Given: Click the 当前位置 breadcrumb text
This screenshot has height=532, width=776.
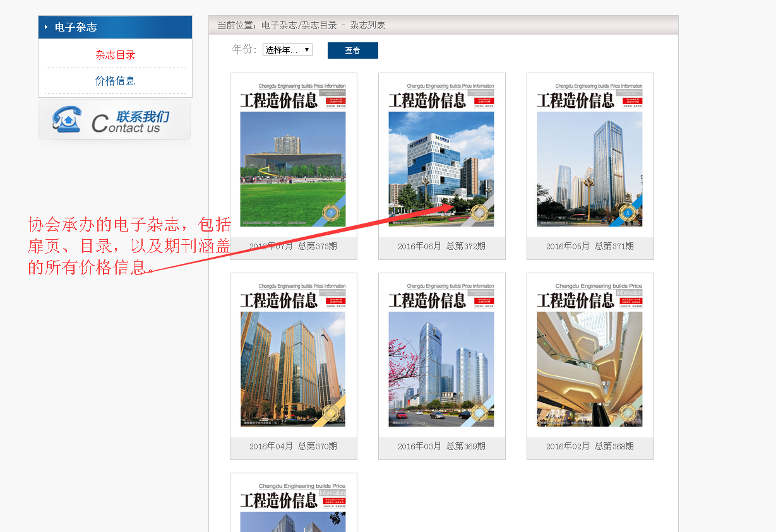Looking at the screenshot, I should click(x=301, y=25).
